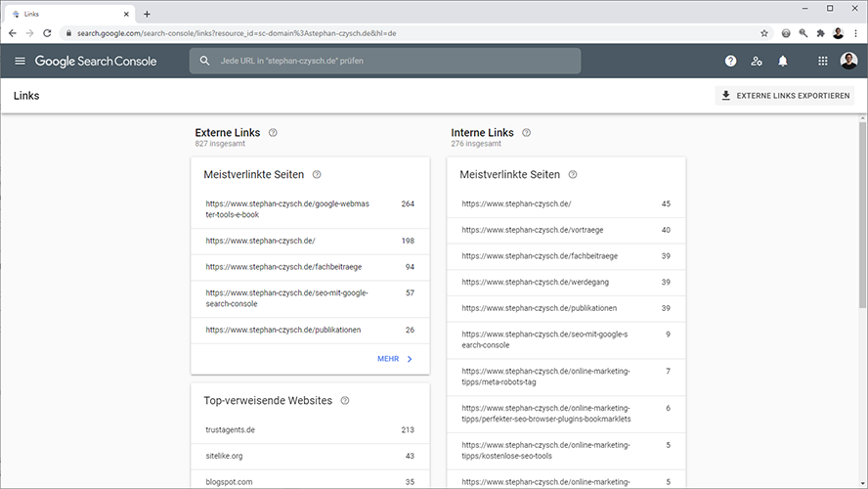868x489 pixels.
Task: Select the Links browser tab
Action: click(x=65, y=14)
